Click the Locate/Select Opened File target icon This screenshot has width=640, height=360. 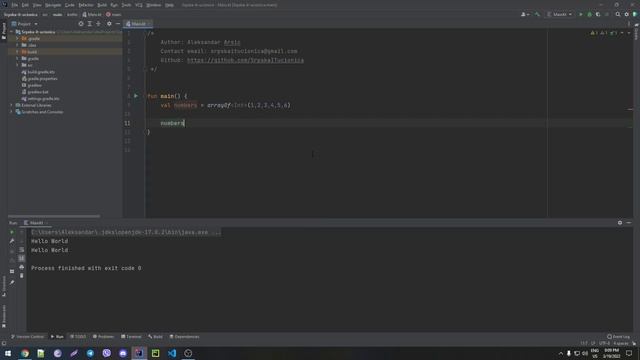[x=81, y=24]
